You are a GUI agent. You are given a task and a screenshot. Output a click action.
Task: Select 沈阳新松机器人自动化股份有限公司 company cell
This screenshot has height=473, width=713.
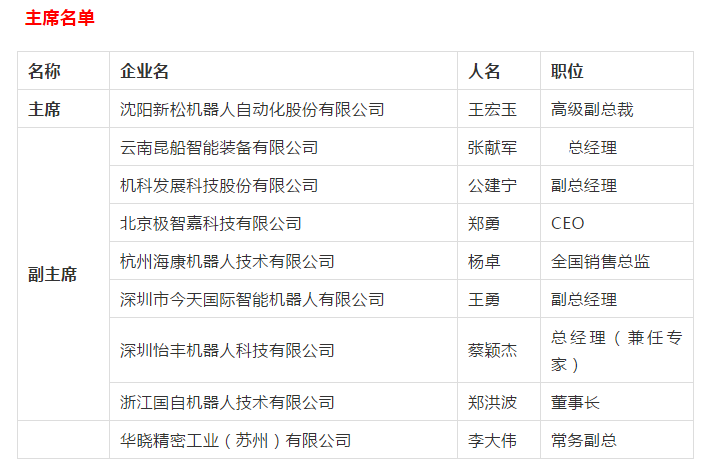pos(252,109)
